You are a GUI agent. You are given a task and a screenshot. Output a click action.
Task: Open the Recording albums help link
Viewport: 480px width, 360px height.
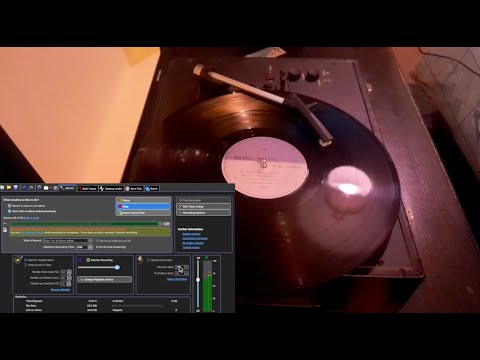(193, 243)
